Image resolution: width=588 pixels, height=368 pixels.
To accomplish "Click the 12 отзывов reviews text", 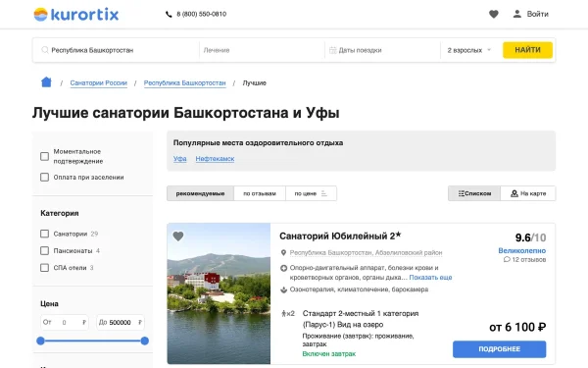I will click(x=529, y=260).
